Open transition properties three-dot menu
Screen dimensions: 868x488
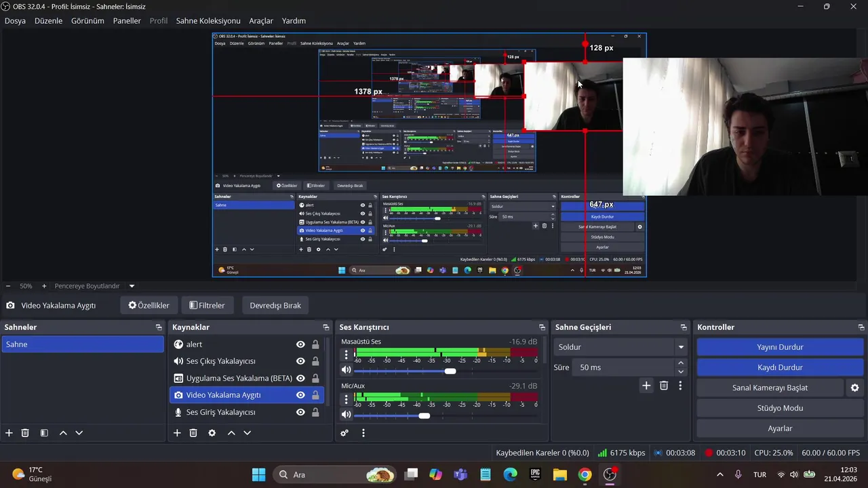coord(680,385)
